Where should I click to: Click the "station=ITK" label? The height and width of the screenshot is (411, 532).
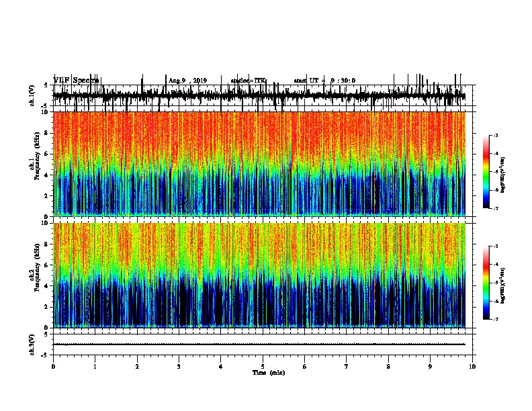click(x=248, y=81)
